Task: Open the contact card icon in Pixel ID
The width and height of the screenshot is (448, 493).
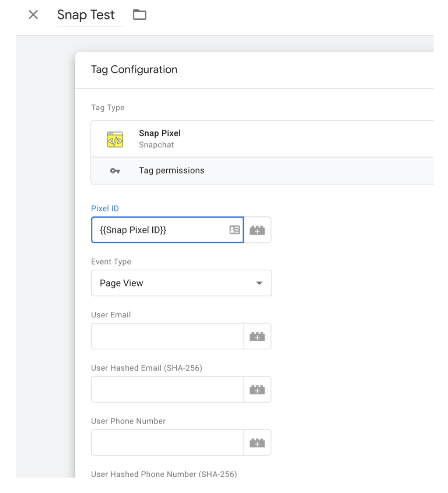Action: 234,230
